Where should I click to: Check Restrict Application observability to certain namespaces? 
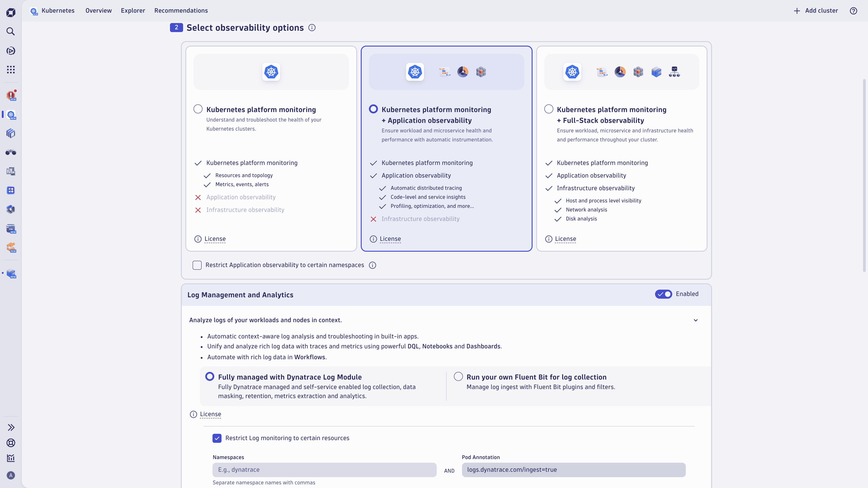coord(197,265)
